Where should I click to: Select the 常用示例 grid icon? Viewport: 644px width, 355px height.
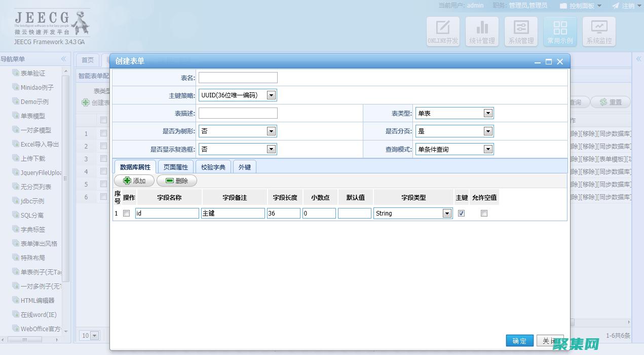pyautogui.click(x=560, y=31)
